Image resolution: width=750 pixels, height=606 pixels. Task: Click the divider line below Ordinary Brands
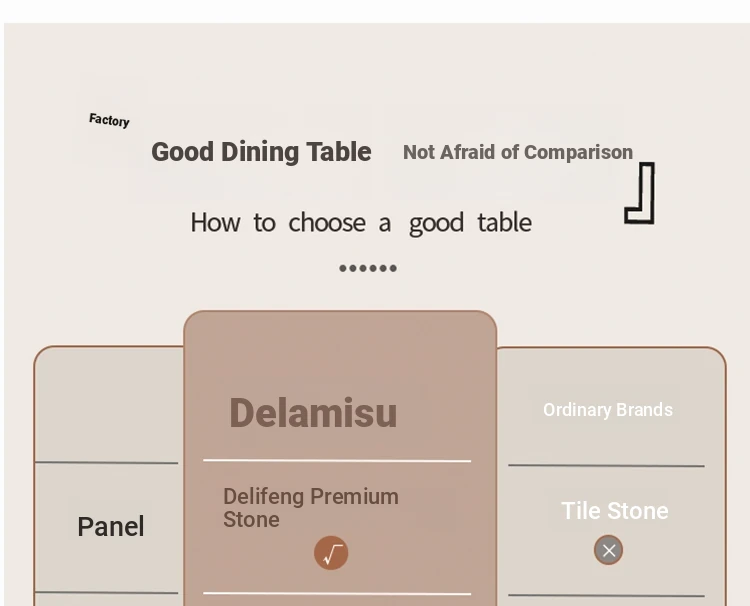pyautogui.click(x=606, y=466)
